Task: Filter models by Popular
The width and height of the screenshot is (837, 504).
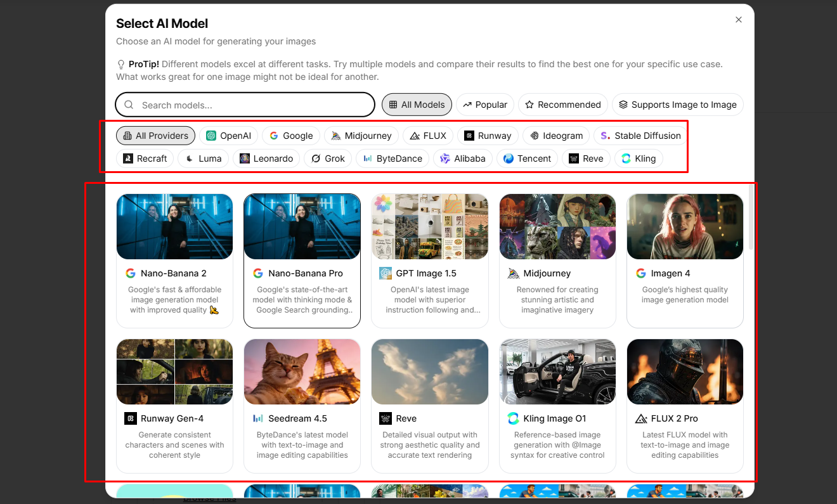Action: [x=484, y=105]
